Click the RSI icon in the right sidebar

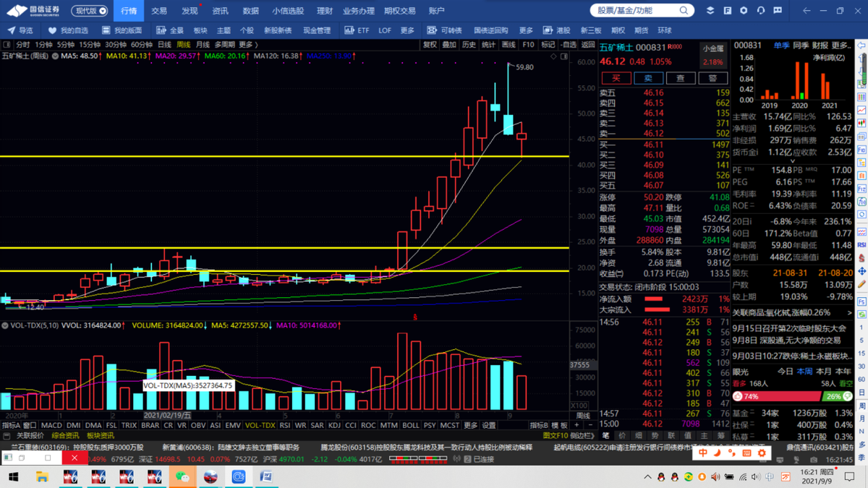tap(861, 245)
